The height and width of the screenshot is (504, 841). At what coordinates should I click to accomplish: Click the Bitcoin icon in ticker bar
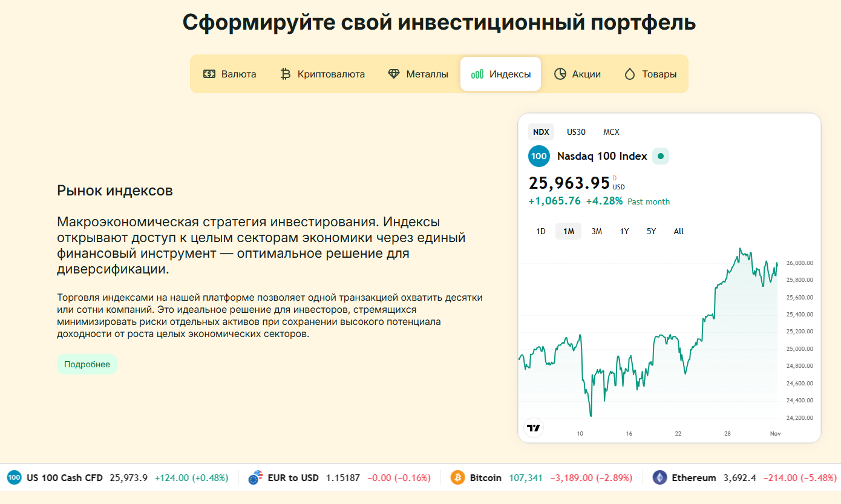coord(457,477)
